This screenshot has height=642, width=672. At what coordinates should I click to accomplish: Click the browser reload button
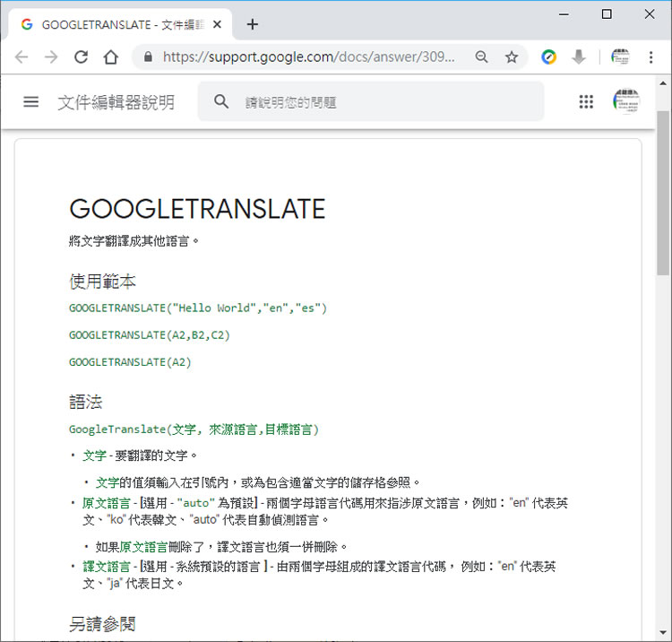point(81,57)
